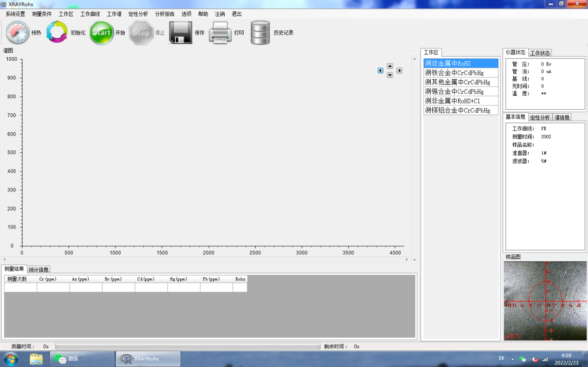
Task: Click the Stop measurement icon
Action: click(x=141, y=32)
